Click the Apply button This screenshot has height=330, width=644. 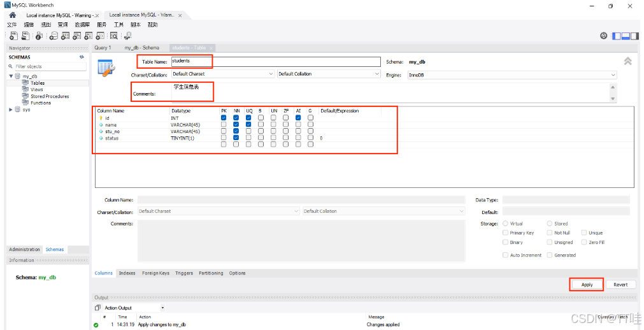tap(587, 285)
